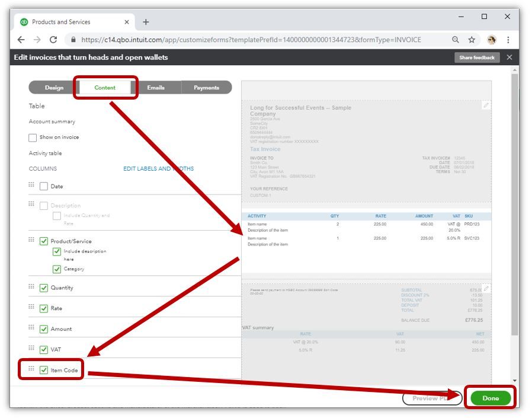
Task: Click the scrollbar down arrow
Action: coord(515,381)
